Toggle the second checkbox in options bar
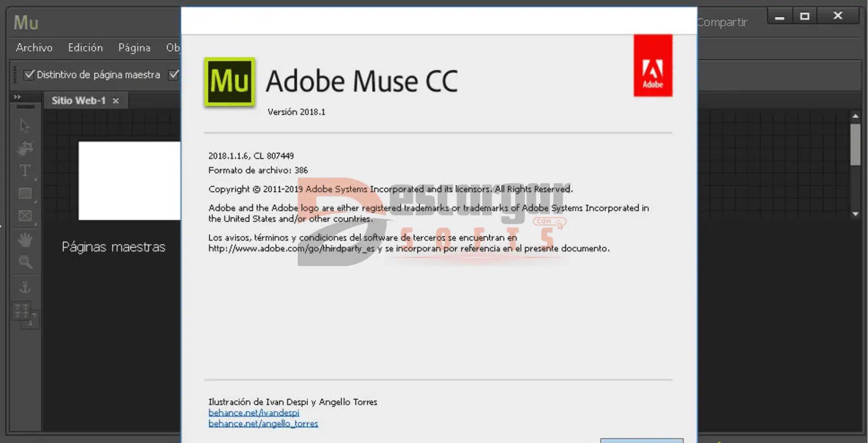The height and width of the screenshot is (443, 868). click(x=174, y=74)
